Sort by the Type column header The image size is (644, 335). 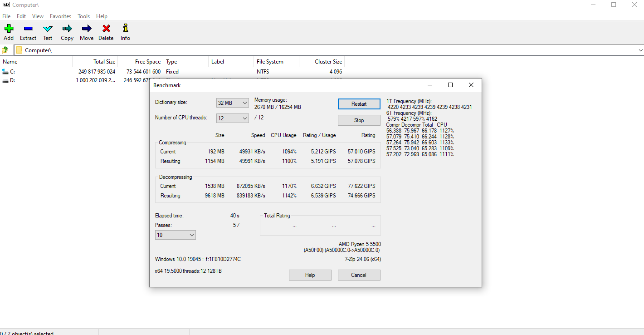tap(186, 62)
